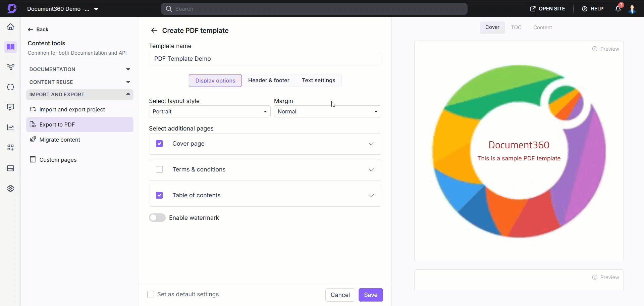Click the Cancel button

[x=340, y=295]
